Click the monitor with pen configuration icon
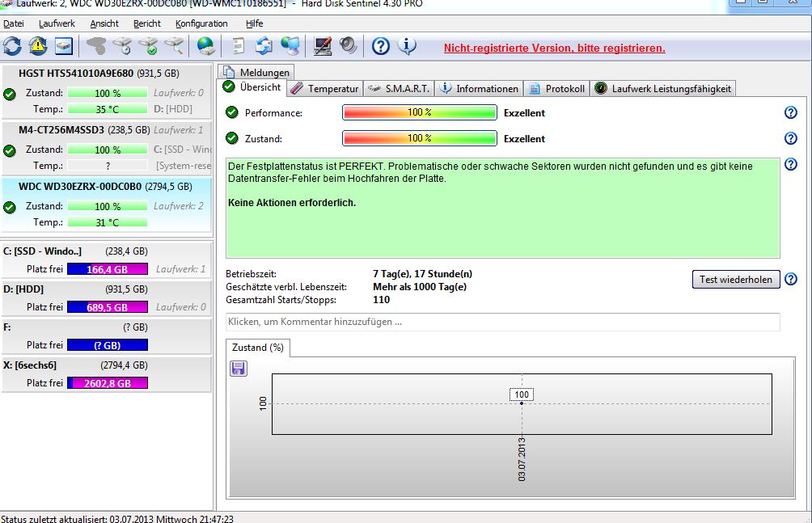 (323, 46)
